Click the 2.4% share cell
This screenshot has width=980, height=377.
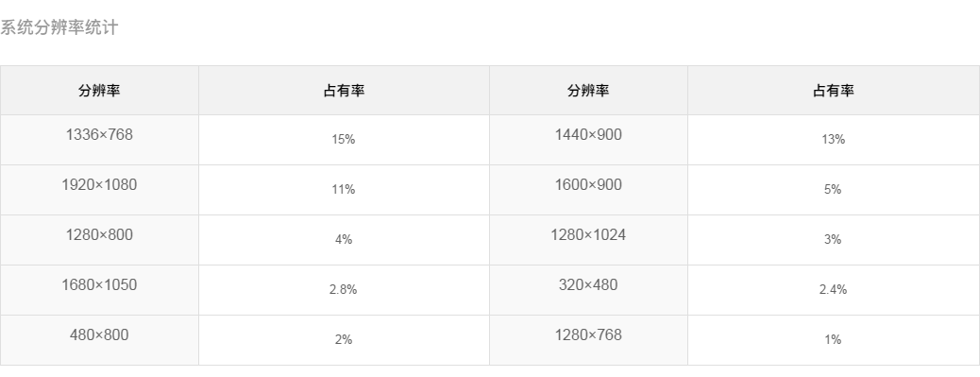(833, 290)
